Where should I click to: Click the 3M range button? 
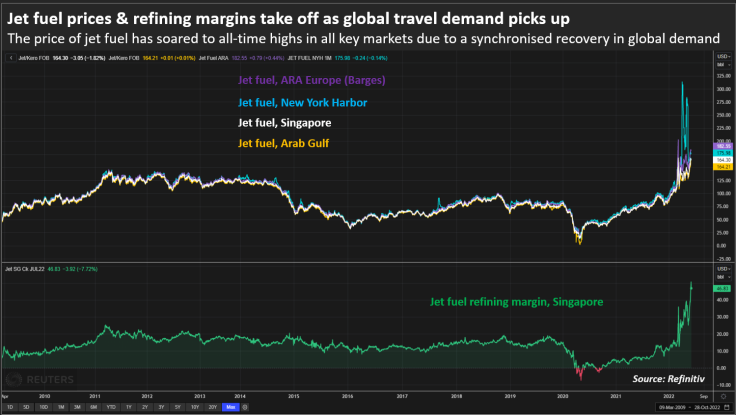tap(77, 407)
